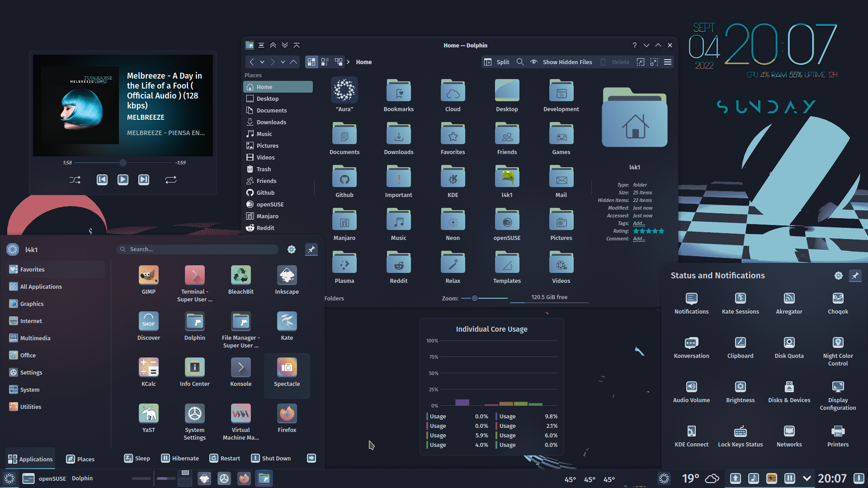Viewport: 868px width, 488px height.
Task: Select the Multimedia category
Action: [x=56, y=338]
